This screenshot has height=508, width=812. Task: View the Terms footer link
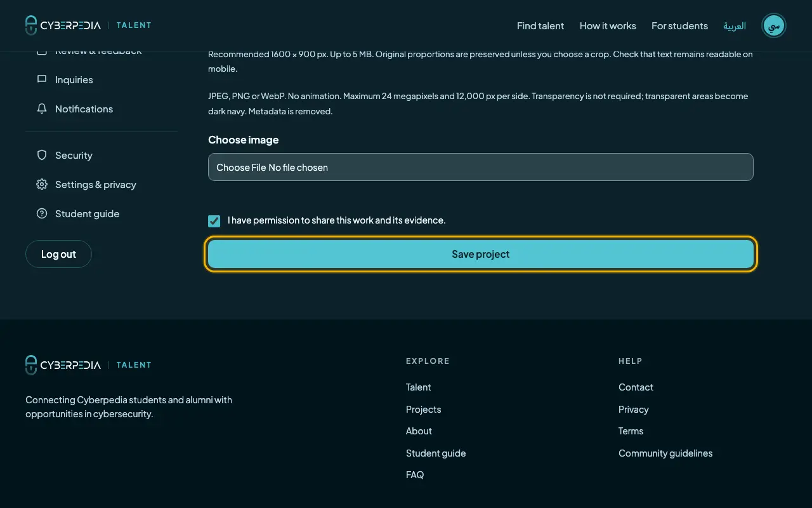pyautogui.click(x=631, y=431)
